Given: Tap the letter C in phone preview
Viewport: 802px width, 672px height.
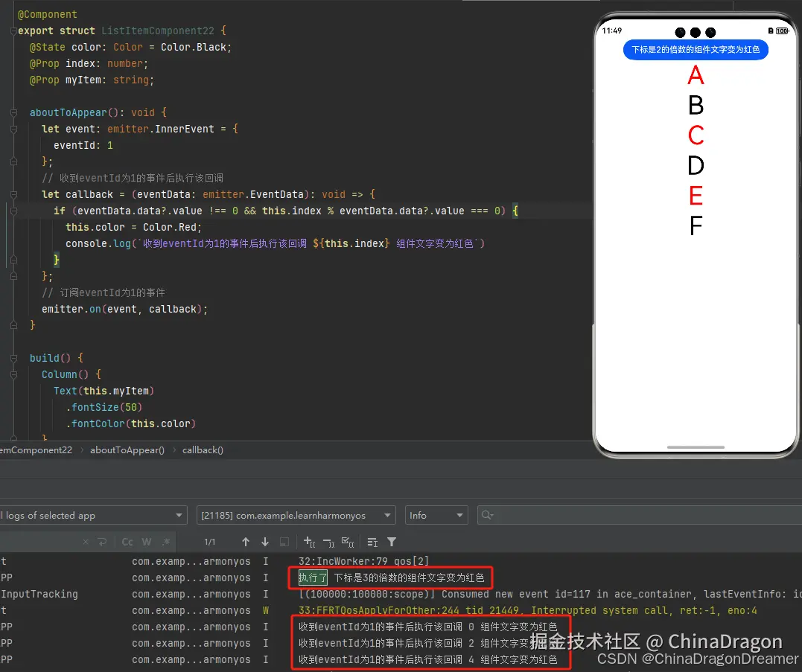Looking at the screenshot, I should pos(696,135).
